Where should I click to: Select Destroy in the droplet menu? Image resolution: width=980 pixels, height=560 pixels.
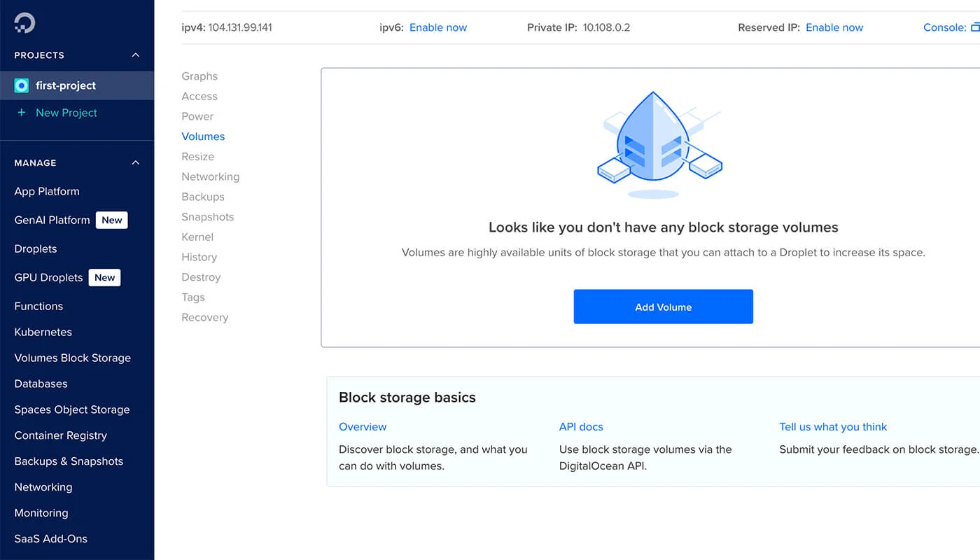(201, 276)
